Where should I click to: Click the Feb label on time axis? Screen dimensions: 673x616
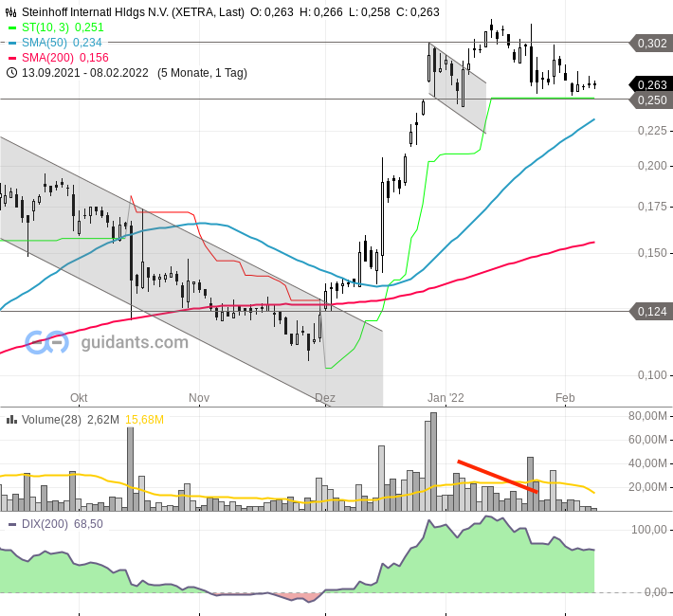click(565, 398)
